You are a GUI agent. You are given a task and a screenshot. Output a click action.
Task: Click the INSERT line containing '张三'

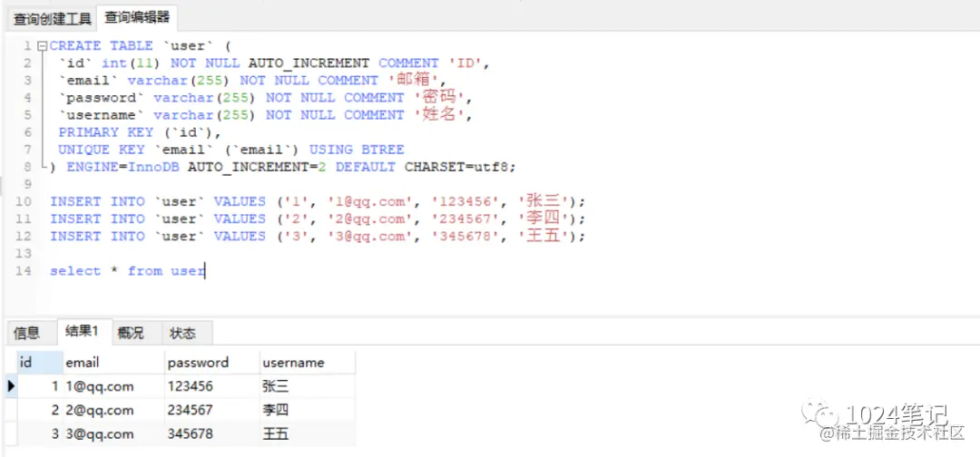coord(318,201)
